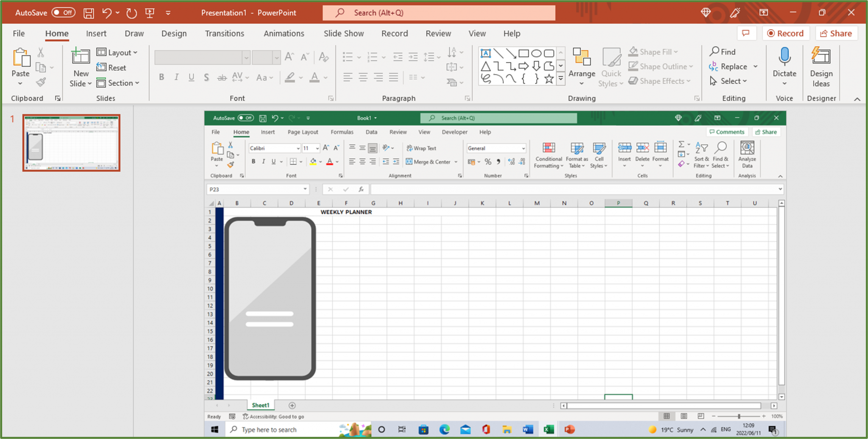Switch to the Formulas tab in Excel
868x439 pixels.
tap(342, 132)
